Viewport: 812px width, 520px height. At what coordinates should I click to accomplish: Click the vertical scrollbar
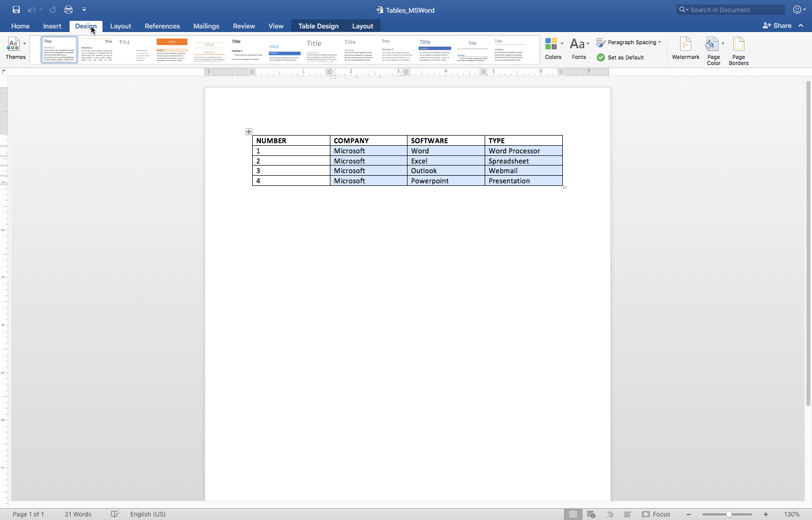808,243
